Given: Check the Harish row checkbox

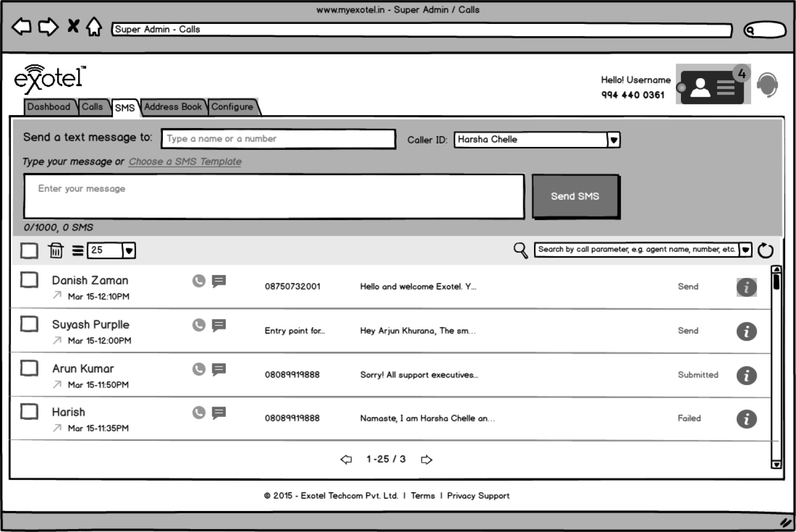Looking at the screenshot, I should click(x=29, y=412).
